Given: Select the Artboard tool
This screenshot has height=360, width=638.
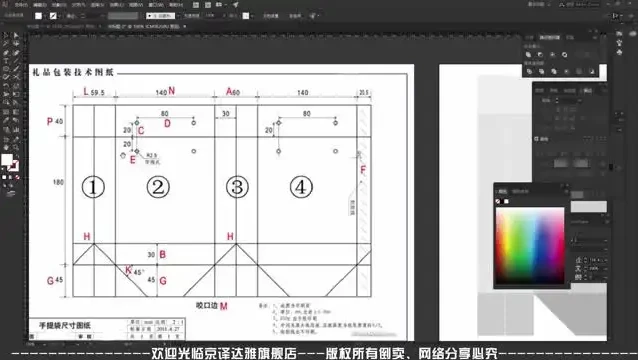Looking at the screenshot, I should [6, 140].
